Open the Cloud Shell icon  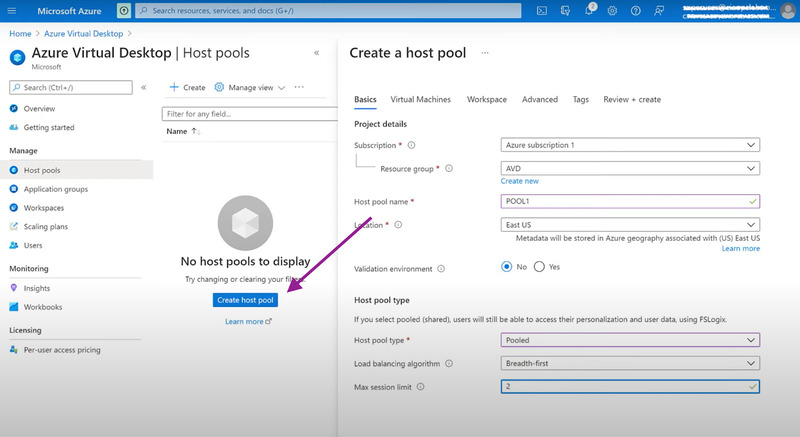(542, 11)
